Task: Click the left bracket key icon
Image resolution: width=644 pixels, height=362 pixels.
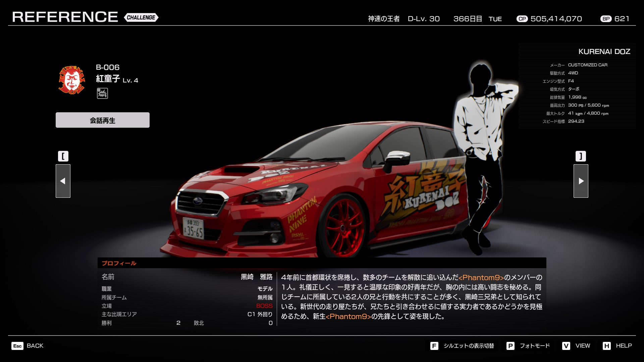Action: [x=63, y=156]
